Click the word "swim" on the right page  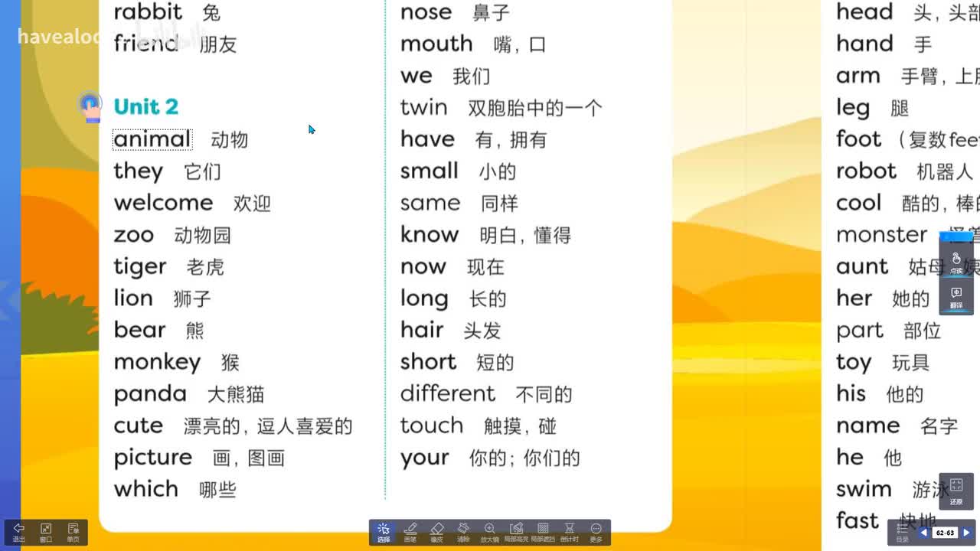pos(864,488)
